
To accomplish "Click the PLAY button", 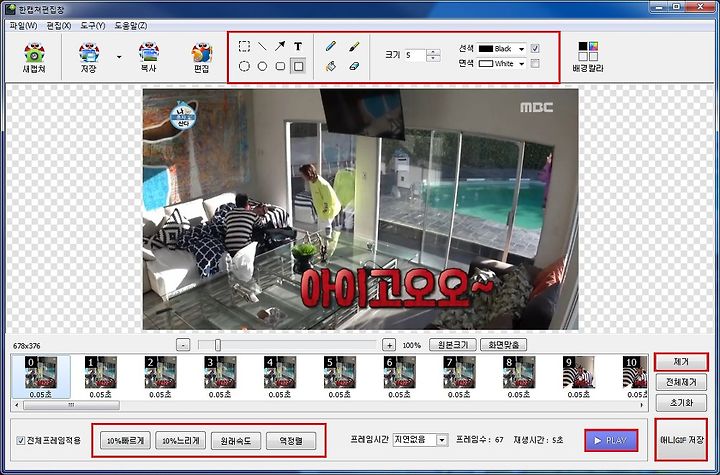I will pos(611,441).
